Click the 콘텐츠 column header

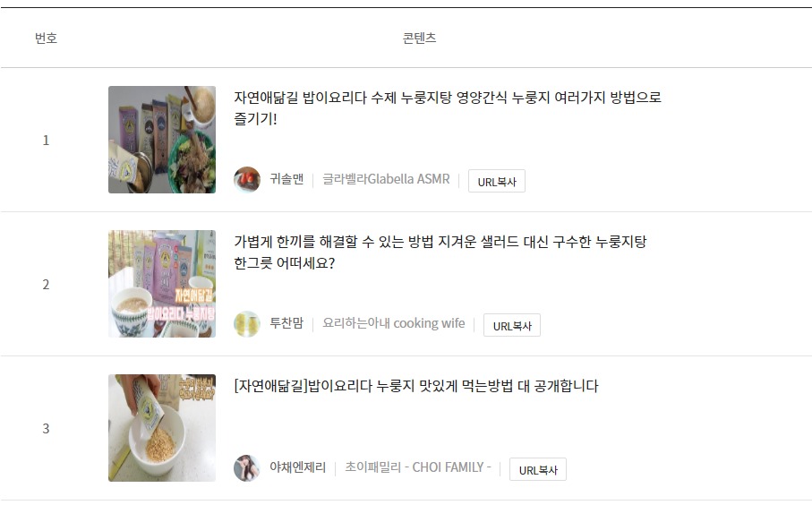tap(420, 38)
